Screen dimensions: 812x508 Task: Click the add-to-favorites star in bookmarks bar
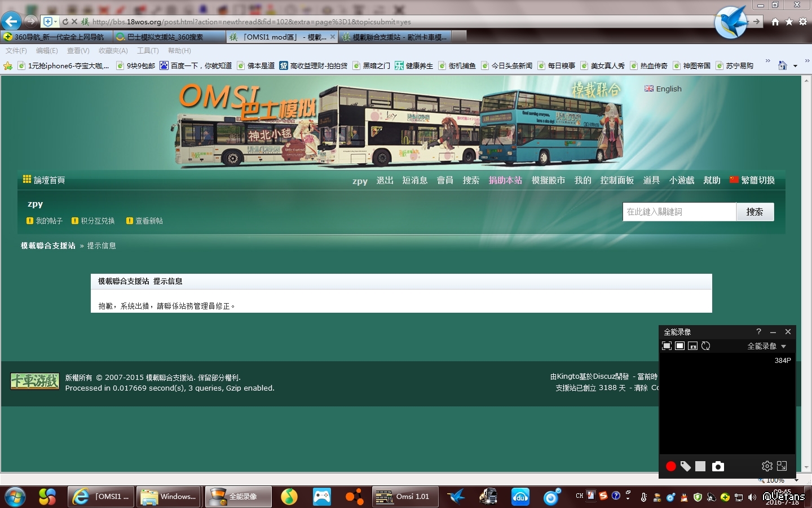8,65
